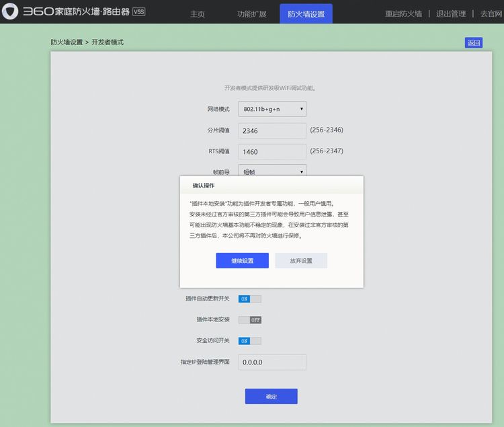Screen dimensions: 504x427
Task: Toggle 插件自动更新开关 switch off
Action: pos(250,299)
